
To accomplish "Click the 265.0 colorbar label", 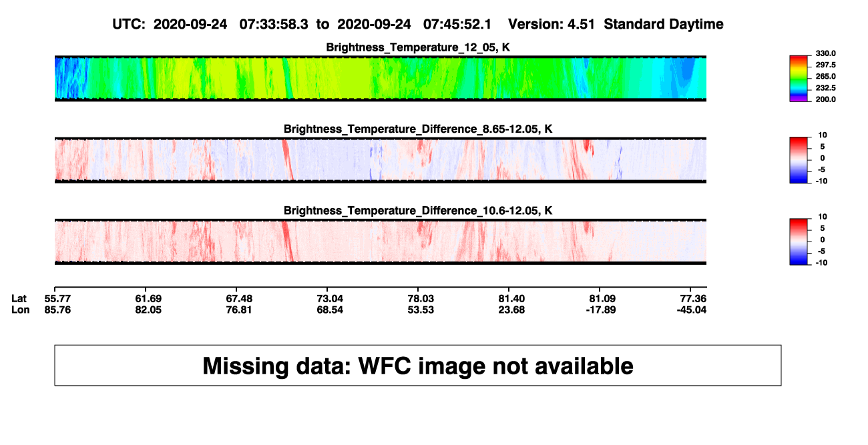I will [827, 76].
